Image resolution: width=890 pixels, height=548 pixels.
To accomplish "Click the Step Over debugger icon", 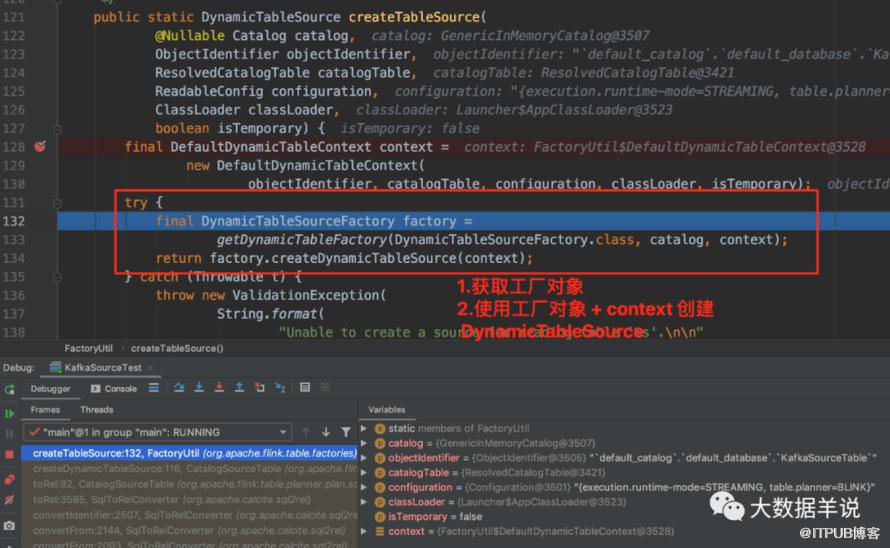I will [x=179, y=387].
